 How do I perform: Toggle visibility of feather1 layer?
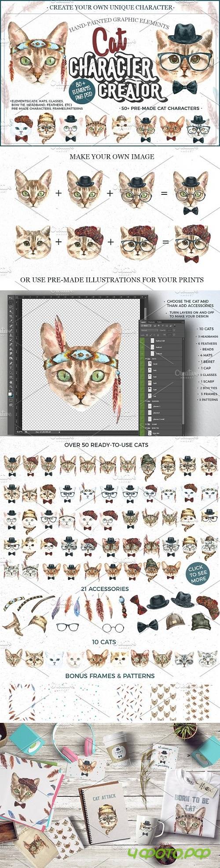point(142,347)
